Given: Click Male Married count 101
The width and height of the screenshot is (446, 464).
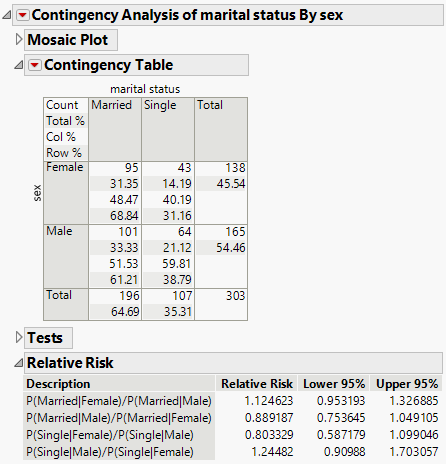Looking at the screenshot, I should 128,232.
